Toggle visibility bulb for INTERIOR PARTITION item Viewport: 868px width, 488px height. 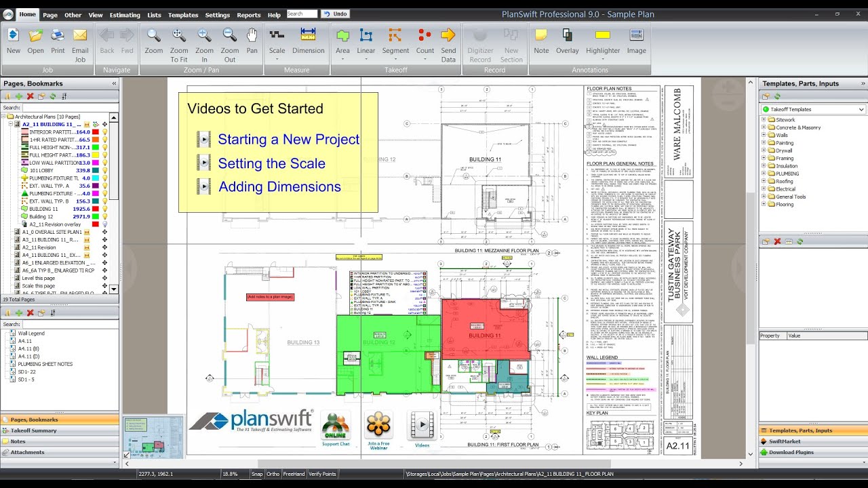point(105,132)
